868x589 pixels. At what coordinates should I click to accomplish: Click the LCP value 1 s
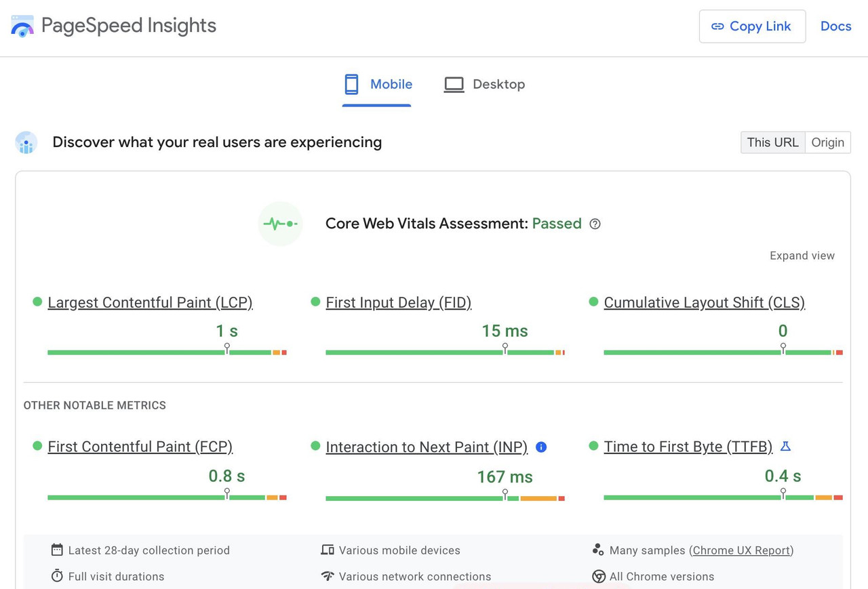(x=226, y=331)
